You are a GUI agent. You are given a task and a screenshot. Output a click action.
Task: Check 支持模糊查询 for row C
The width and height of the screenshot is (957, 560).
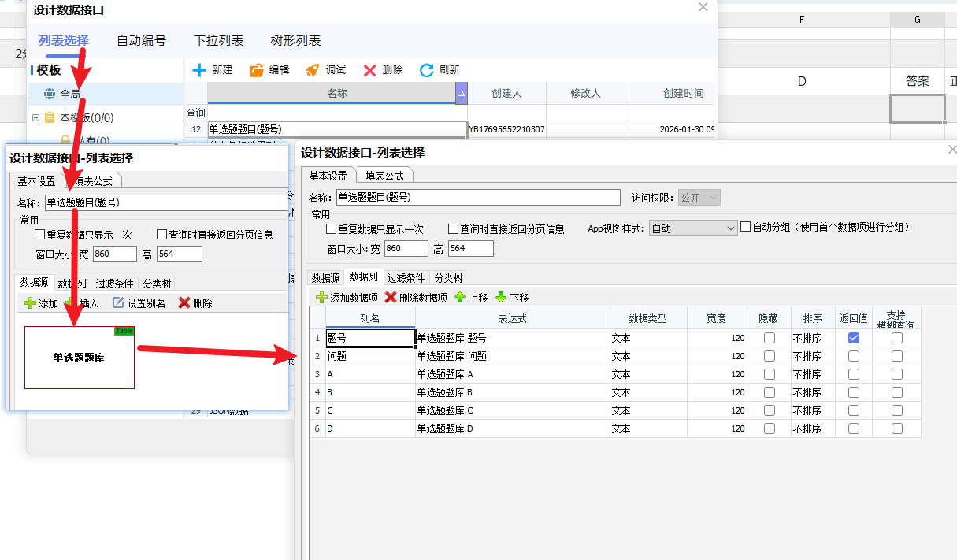(x=897, y=410)
